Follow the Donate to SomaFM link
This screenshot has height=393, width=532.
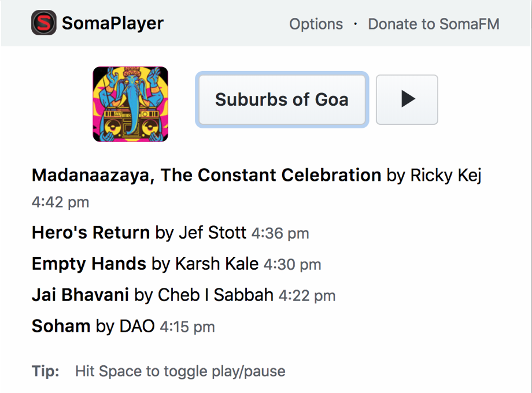[434, 24]
